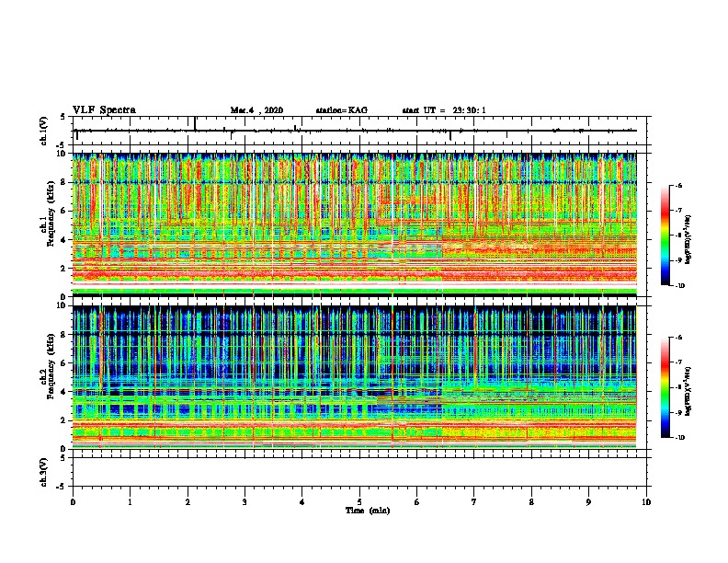Click the "5" tick on the ch.1(V) axis

coord(64,117)
